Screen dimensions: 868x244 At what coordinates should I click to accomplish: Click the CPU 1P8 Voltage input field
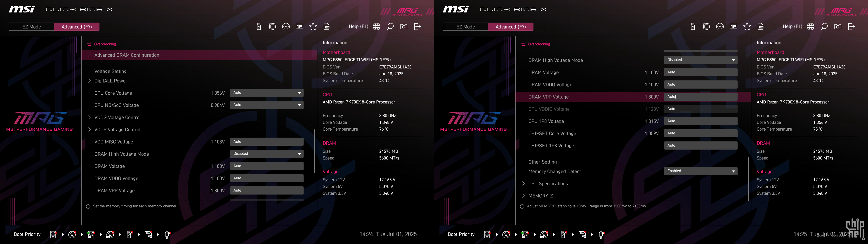pos(701,121)
